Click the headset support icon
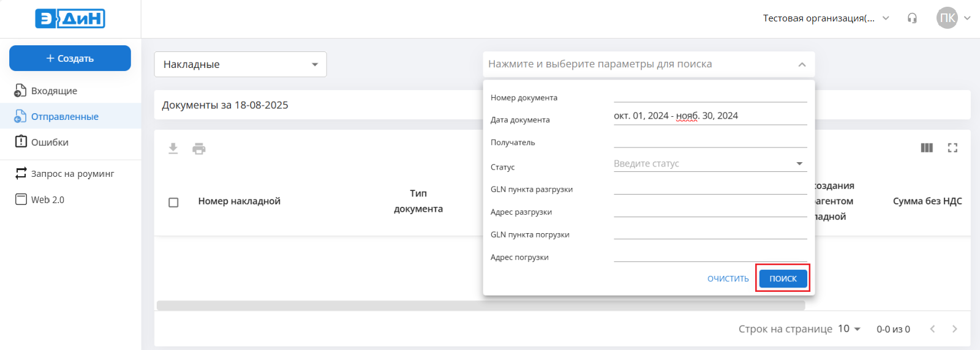Viewport: 980px width, 350px height. 912,18
